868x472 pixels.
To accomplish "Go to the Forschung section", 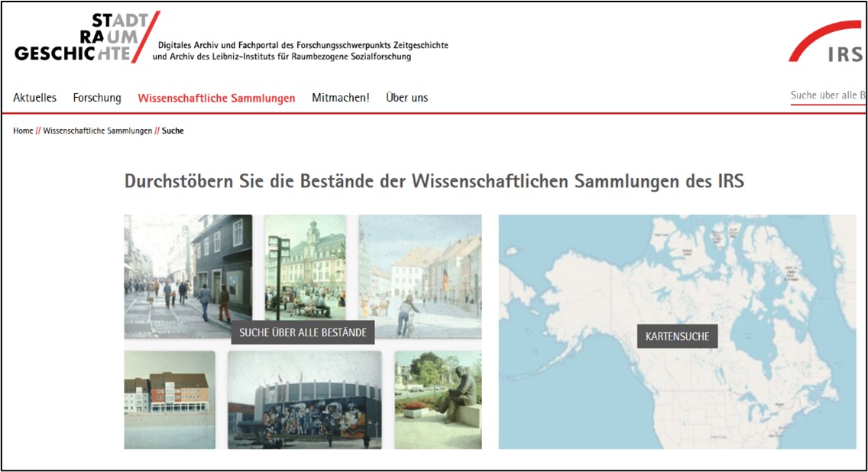I will tap(97, 98).
